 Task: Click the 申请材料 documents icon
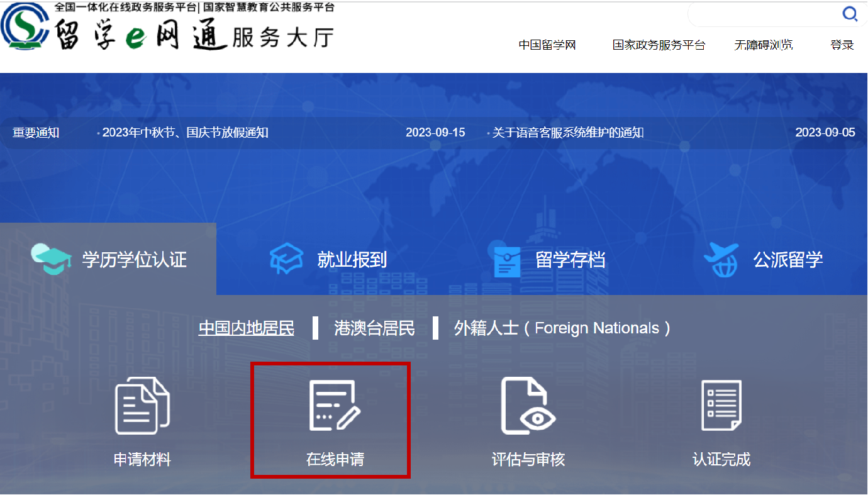tap(142, 406)
